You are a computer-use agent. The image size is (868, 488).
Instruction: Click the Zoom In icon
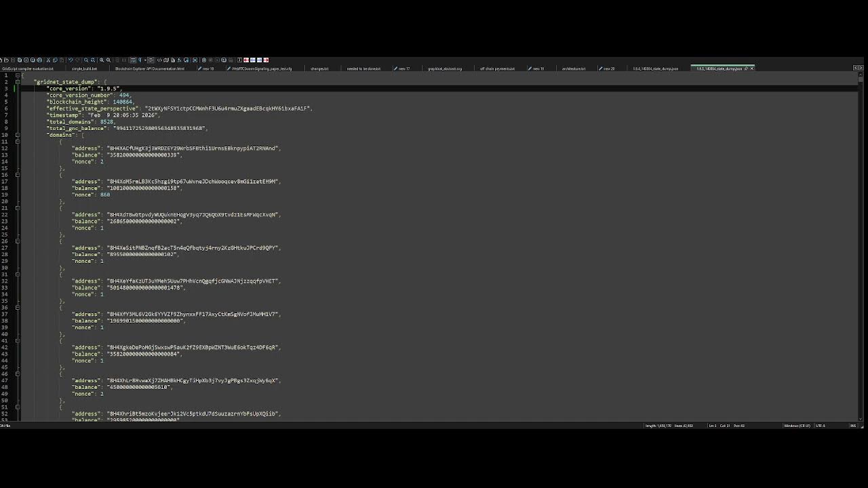click(102, 60)
